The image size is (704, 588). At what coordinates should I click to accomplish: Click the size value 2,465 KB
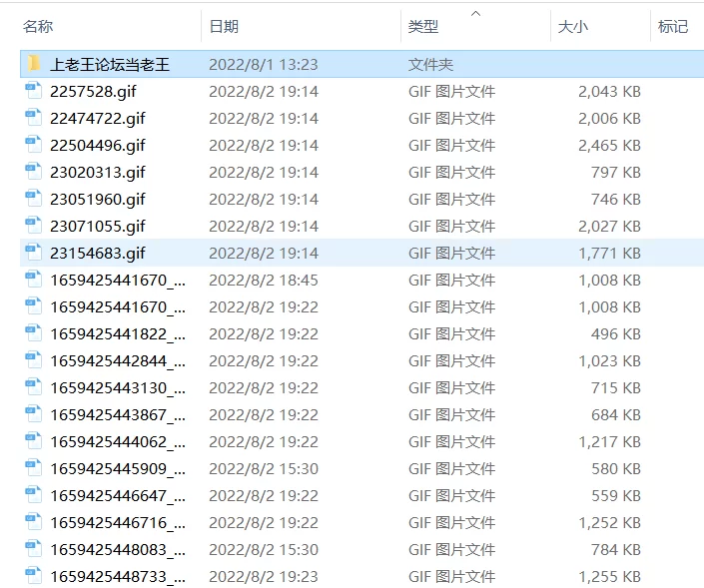[609, 146]
